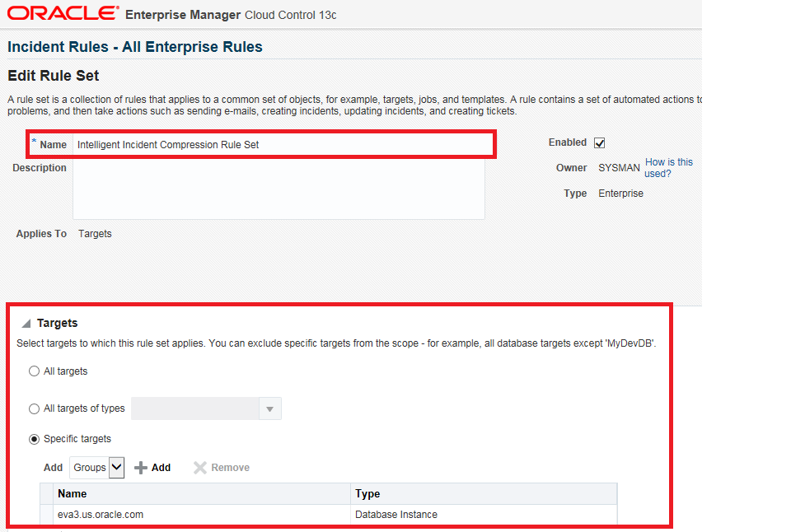Click the Applies To Targets value
Screen dimensions: 791x532
point(95,234)
